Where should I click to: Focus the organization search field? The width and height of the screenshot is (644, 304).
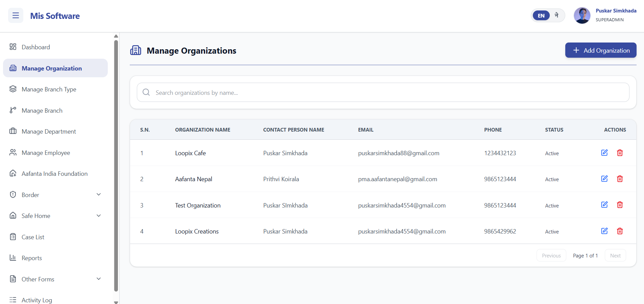(x=383, y=92)
